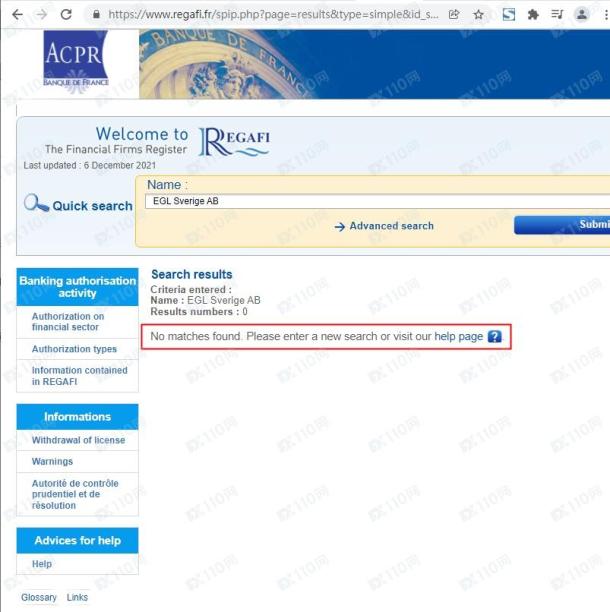
Task: Open the footer Links page
Action: 77,598
